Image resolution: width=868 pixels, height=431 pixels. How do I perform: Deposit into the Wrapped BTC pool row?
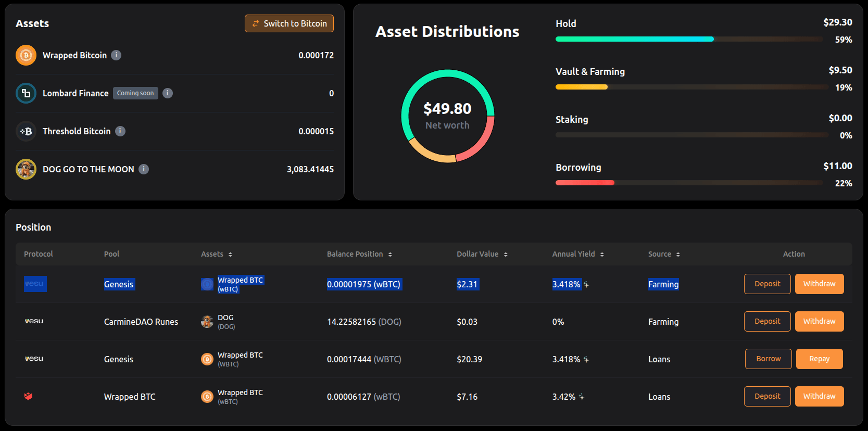[768, 396]
